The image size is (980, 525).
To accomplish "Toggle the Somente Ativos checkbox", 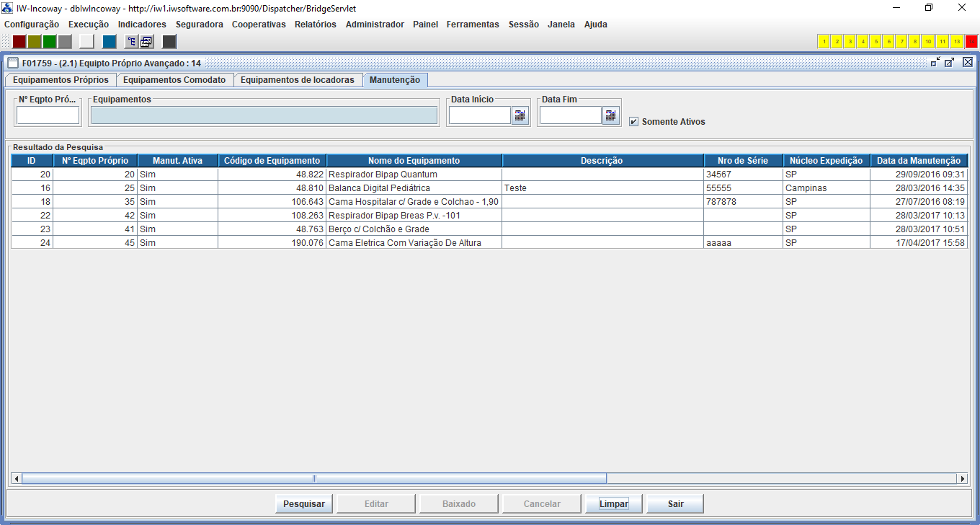I will pos(634,122).
